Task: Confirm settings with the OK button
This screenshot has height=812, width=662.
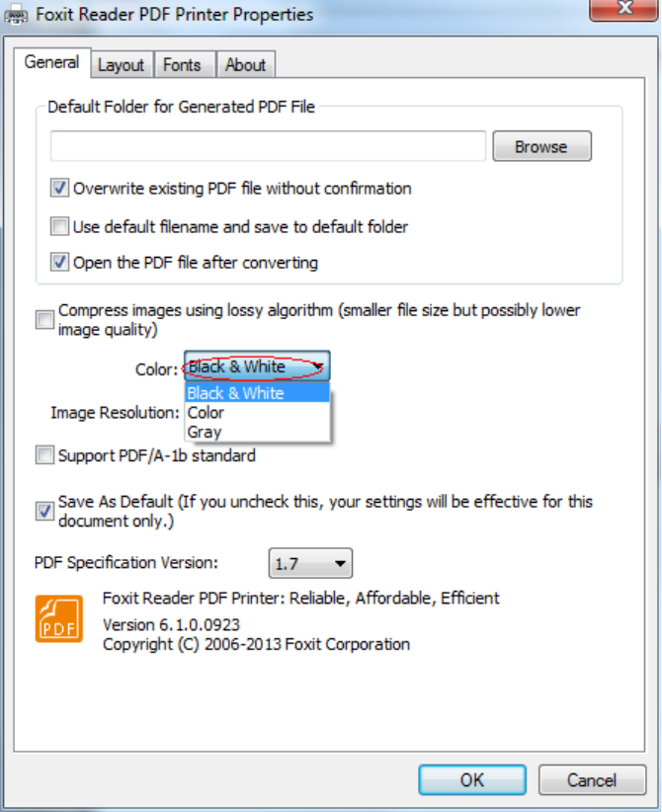Action: [471, 779]
